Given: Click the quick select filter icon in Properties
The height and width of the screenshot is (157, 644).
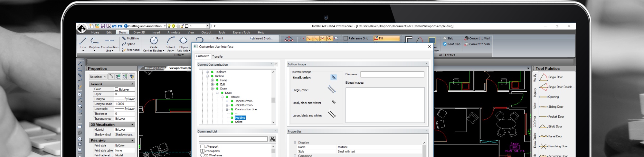Looking at the screenshot, I should [x=131, y=77].
